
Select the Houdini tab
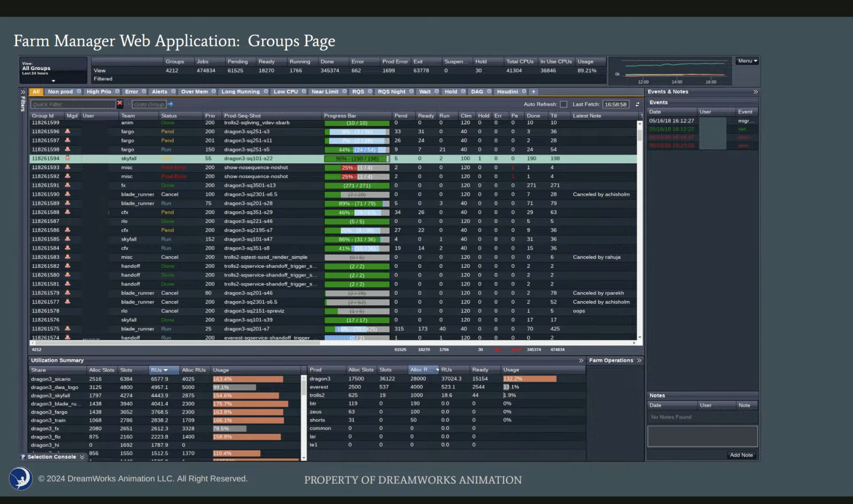(507, 91)
